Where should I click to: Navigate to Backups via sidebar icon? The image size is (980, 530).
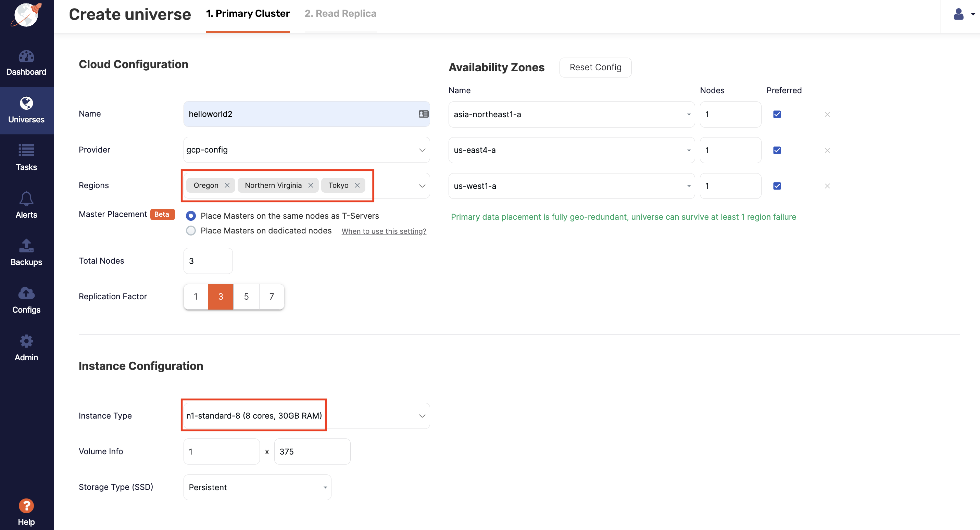[x=26, y=252]
